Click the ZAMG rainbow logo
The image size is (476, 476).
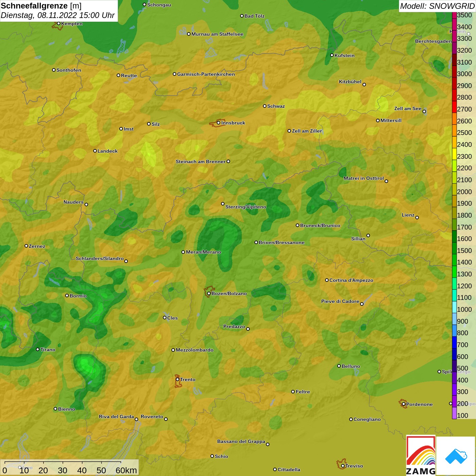(x=421, y=456)
